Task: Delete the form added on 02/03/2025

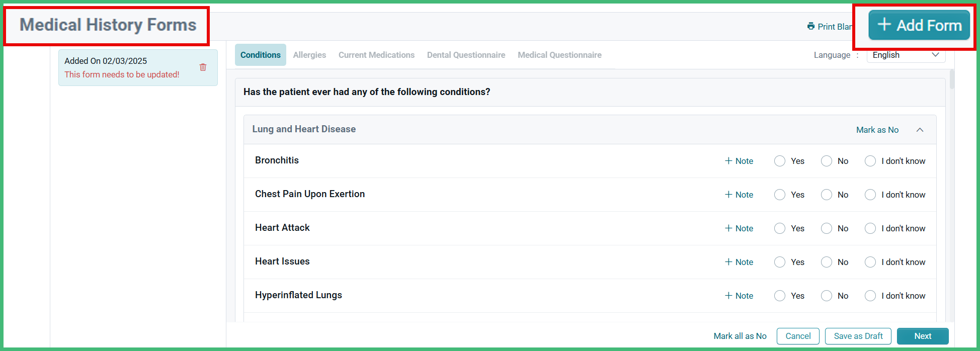Action: tap(203, 66)
